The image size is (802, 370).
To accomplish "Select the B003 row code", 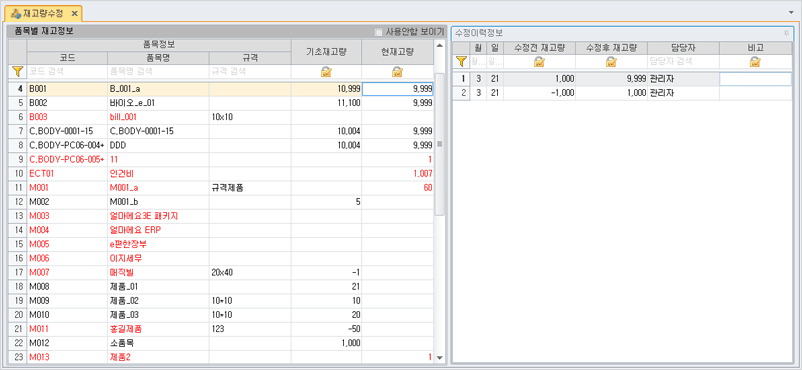I will point(67,117).
